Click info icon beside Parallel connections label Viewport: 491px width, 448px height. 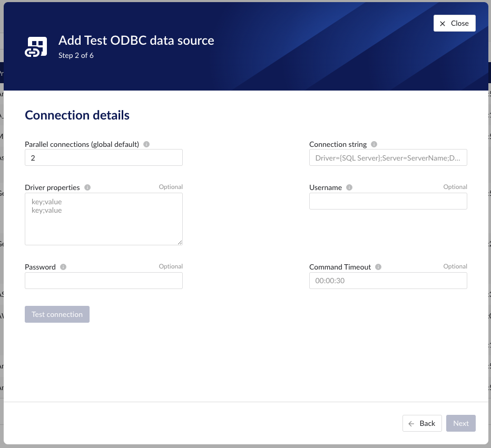146,144
